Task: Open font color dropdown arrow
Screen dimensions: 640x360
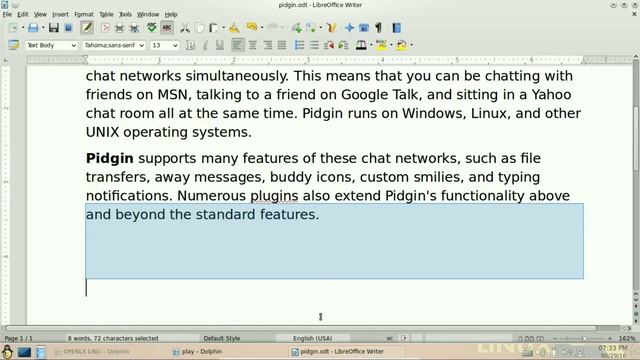Action: click(371, 45)
